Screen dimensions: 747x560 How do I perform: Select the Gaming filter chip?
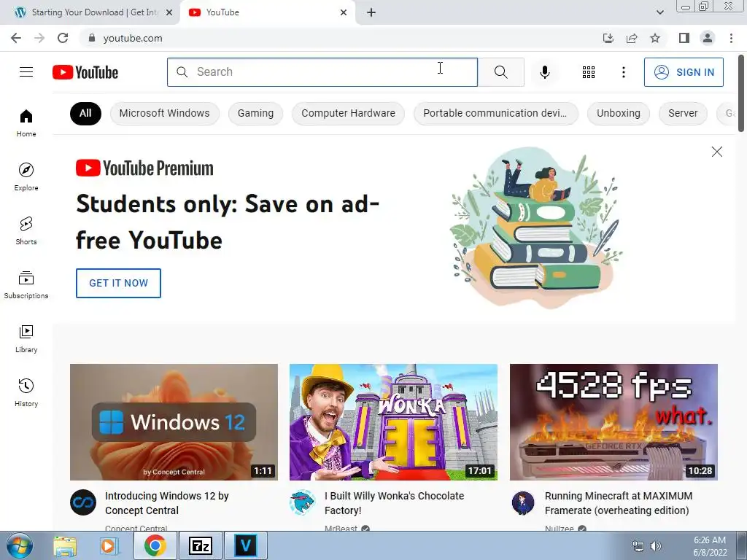(255, 113)
